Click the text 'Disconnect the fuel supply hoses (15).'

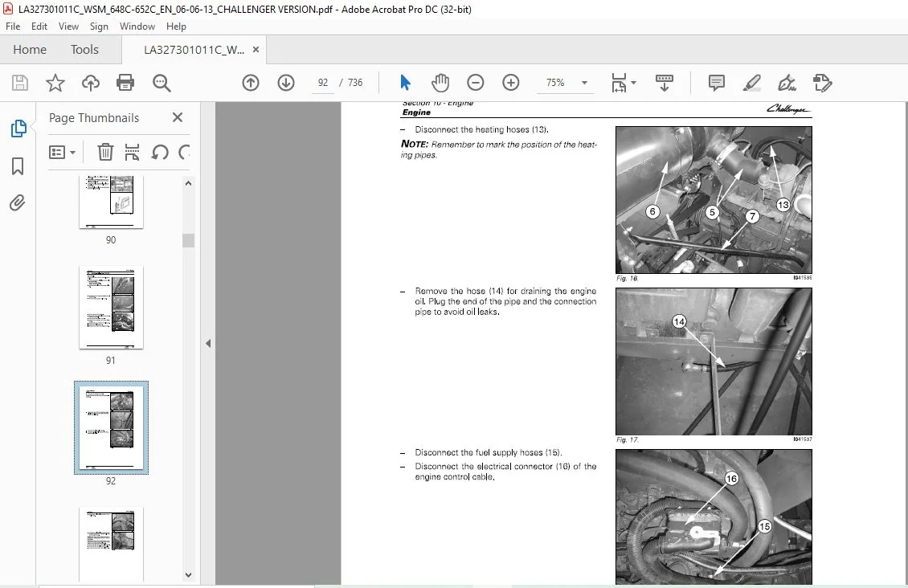point(489,452)
